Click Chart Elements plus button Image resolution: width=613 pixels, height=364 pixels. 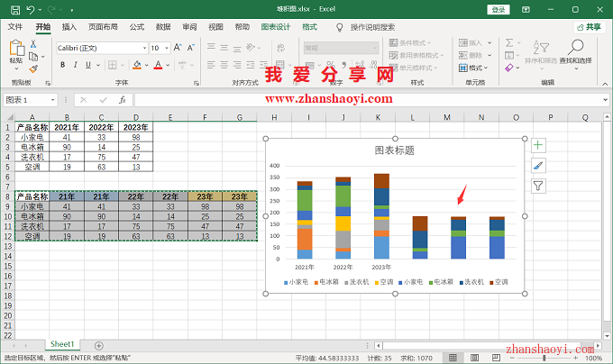[538, 145]
